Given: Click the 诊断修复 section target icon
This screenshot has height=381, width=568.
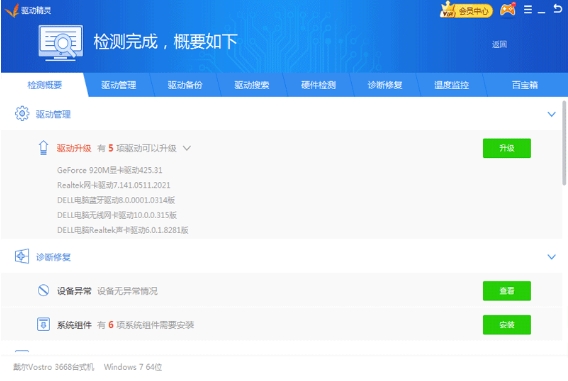Looking at the screenshot, I should pos(22,256).
